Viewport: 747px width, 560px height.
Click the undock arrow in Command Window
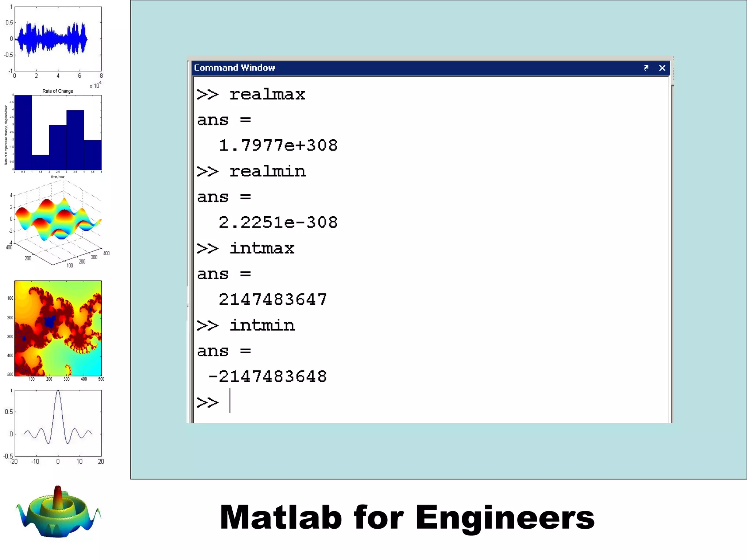point(646,68)
